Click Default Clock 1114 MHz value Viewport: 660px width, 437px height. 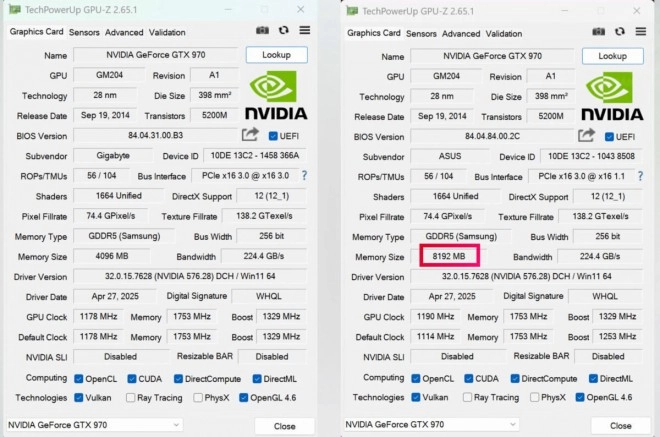[x=435, y=336]
